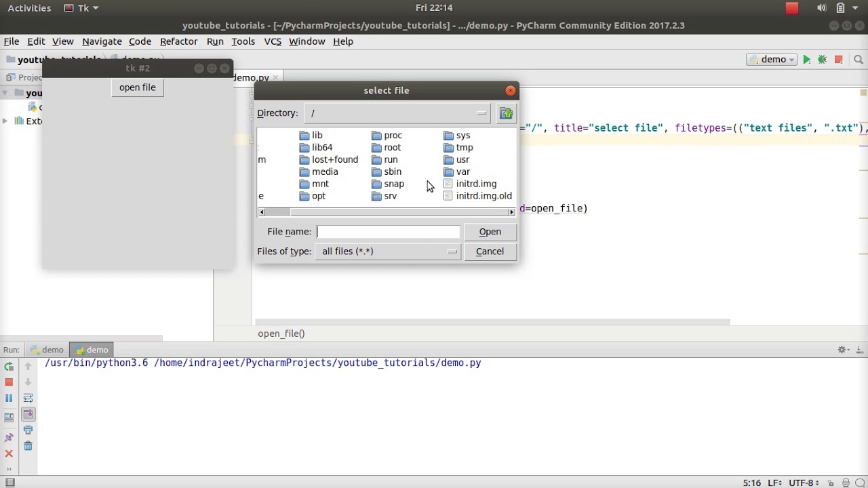The width and height of the screenshot is (868, 488).
Task: Open the VCS menu
Action: [x=273, y=41]
